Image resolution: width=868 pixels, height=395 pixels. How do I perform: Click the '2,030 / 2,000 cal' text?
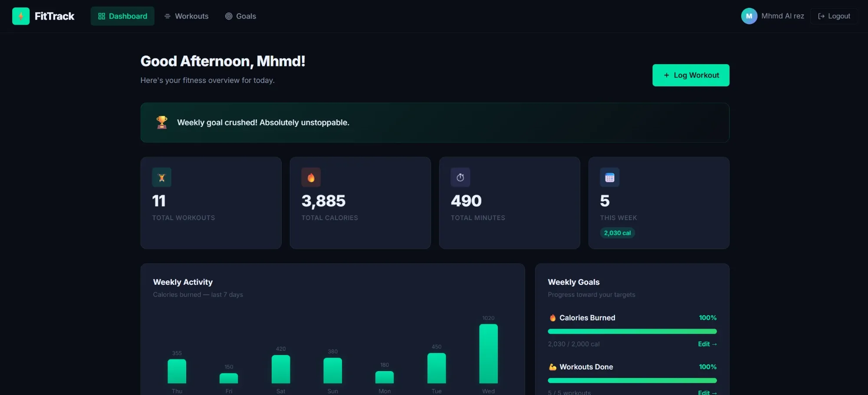(x=574, y=344)
